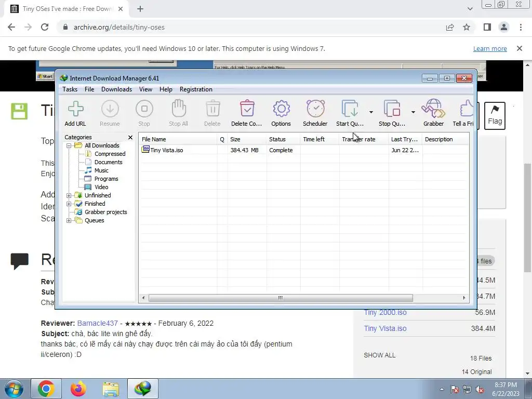This screenshot has width=532, height=399.
Task: Click the right scroll arrow of download list
Action: (x=464, y=298)
